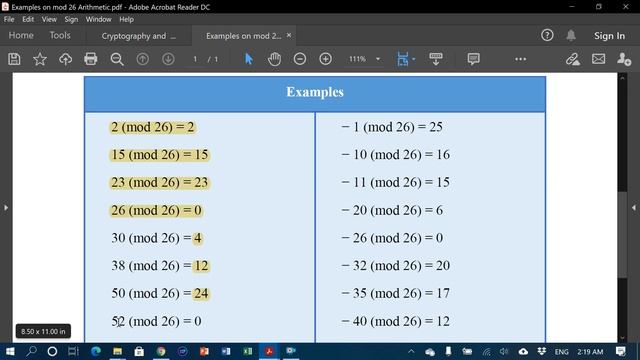
Task: Switch to Home tab
Action: click(21, 36)
